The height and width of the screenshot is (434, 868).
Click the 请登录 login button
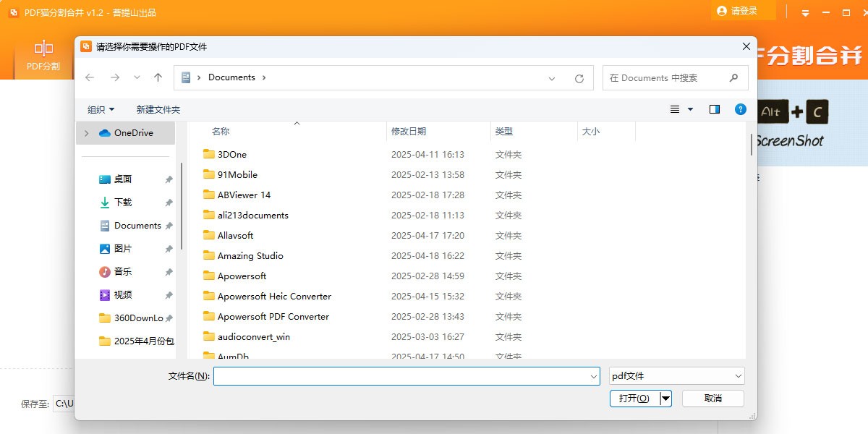point(744,11)
